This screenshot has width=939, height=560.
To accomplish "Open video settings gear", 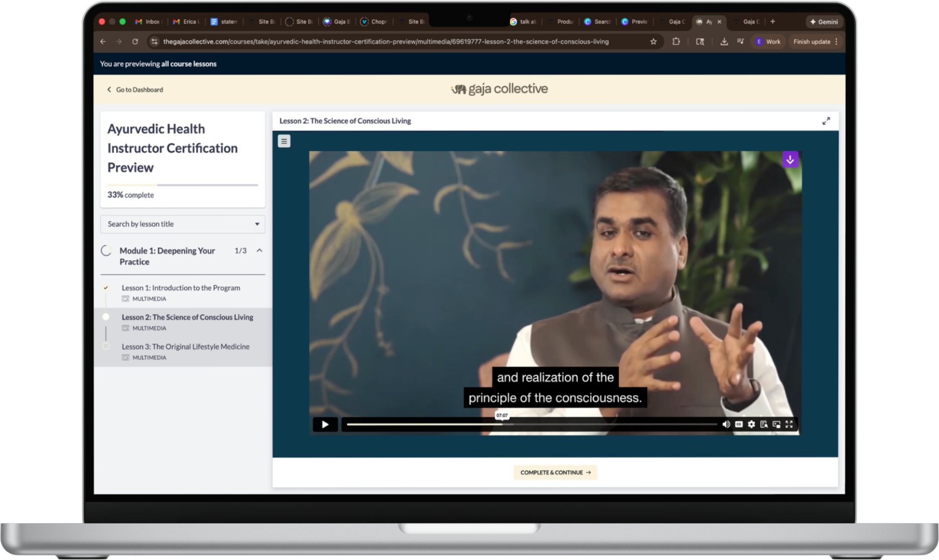I will click(751, 424).
